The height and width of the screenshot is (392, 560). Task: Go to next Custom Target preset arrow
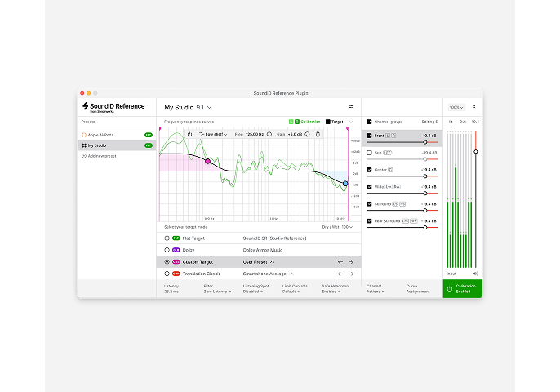(x=351, y=262)
